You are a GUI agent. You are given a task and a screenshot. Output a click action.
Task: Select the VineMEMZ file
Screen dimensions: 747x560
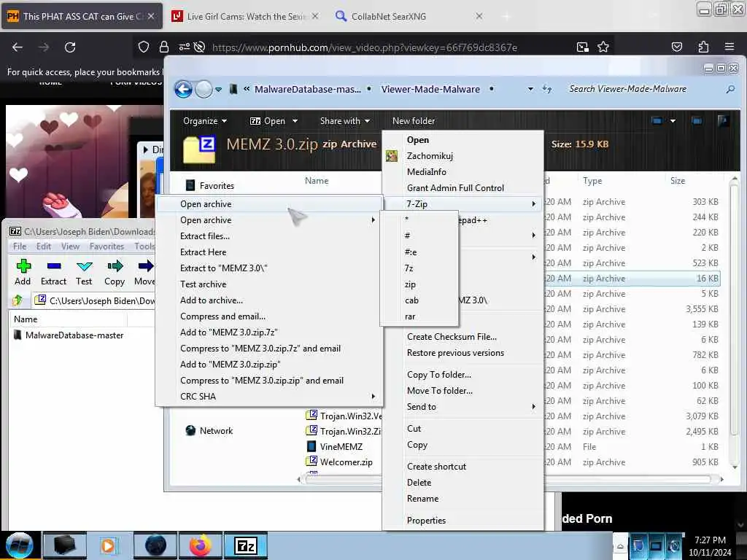click(341, 447)
